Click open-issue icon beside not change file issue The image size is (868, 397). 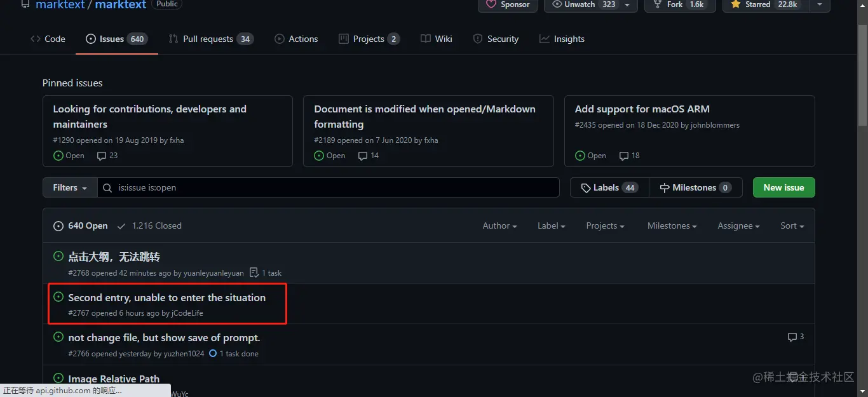58,337
